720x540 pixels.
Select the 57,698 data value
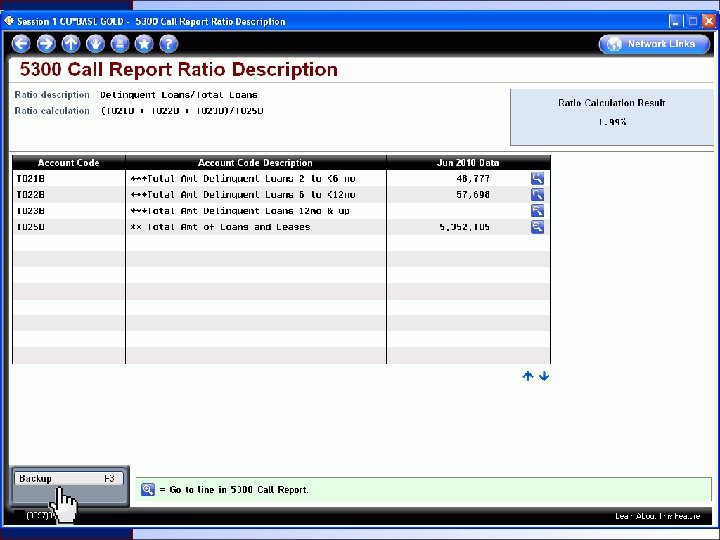pyautogui.click(x=473, y=195)
